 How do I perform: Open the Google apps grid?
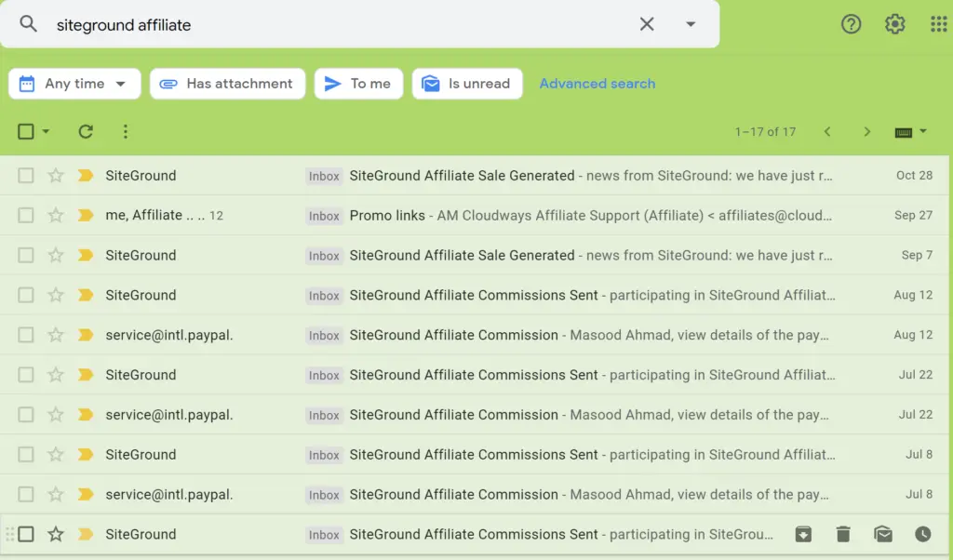pyautogui.click(x=938, y=24)
